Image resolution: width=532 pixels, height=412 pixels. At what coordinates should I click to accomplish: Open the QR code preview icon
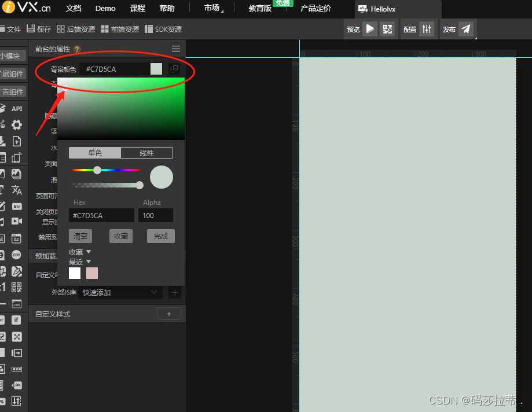tap(387, 29)
